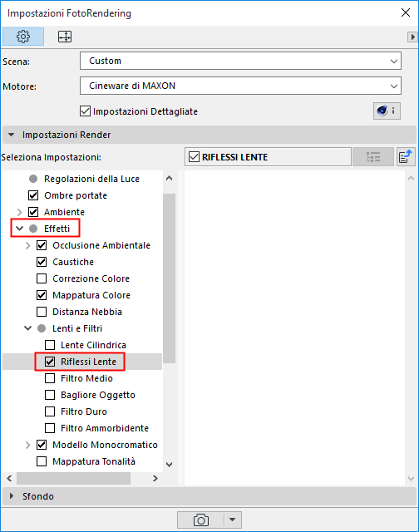The image size is (419, 532).
Task: Click the horizontal scroll-right arrow
Action: pyautogui.click(x=155, y=479)
